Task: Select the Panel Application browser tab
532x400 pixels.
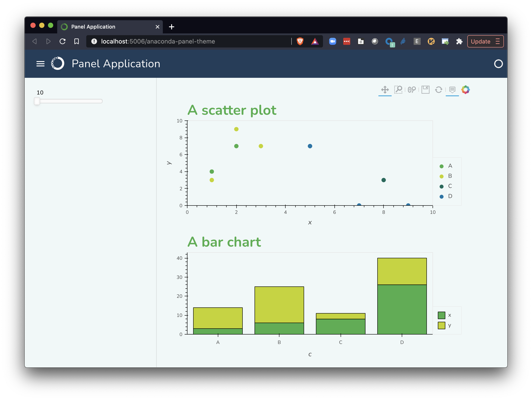Action: [x=93, y=27]
